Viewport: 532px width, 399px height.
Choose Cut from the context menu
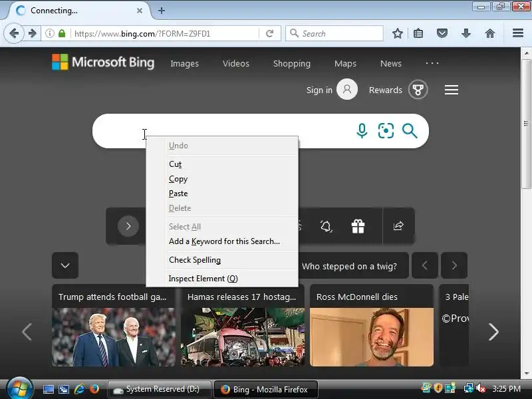point(222,164)
